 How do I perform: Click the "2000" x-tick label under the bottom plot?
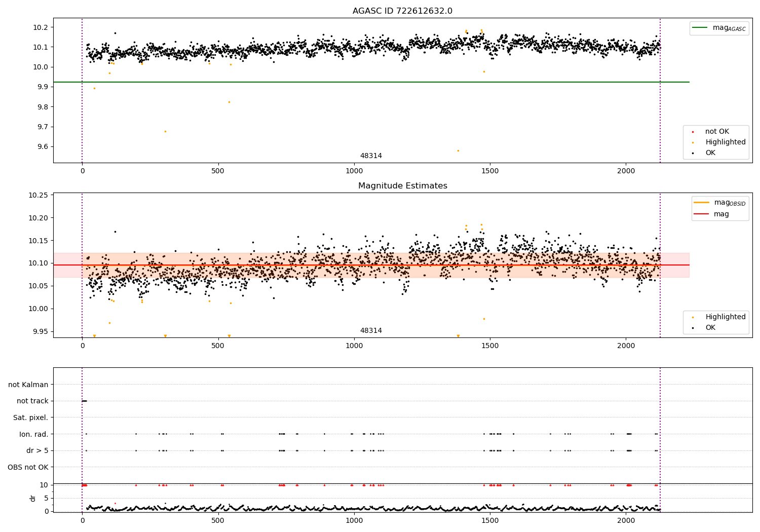pyautogui.click(x=626, y=521)
